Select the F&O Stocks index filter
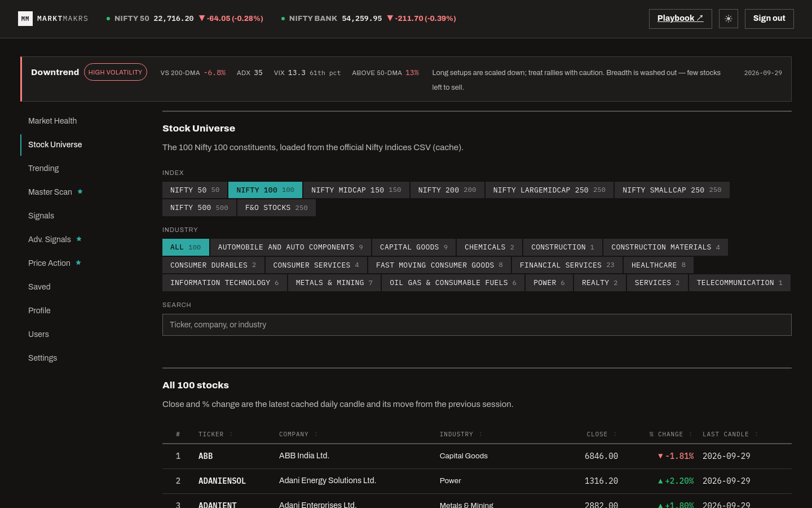 [276, 208]
